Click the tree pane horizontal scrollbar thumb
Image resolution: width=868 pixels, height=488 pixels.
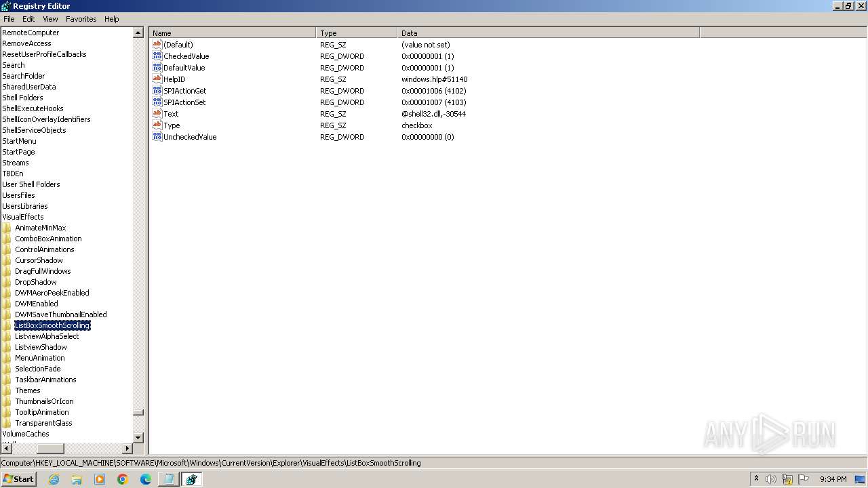click(x=50, y=449)
